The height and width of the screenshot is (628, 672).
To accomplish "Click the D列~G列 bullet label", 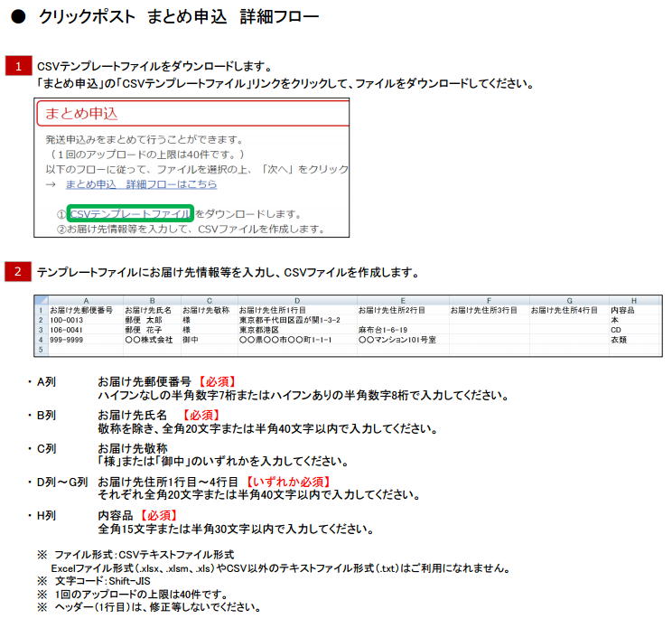I will pyautogui.click(x=62, y=482).
